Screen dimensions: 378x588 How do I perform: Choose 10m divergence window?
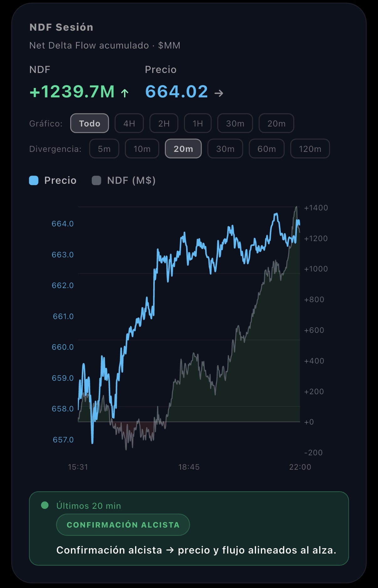(142, 149)
